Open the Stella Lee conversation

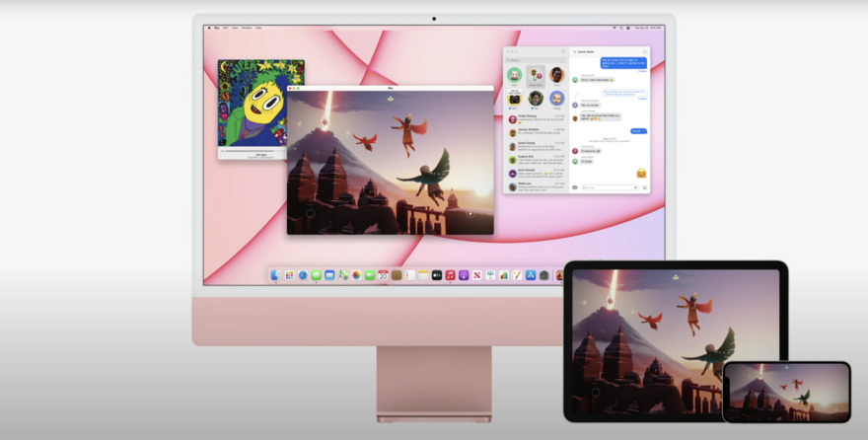coord(536,187)
